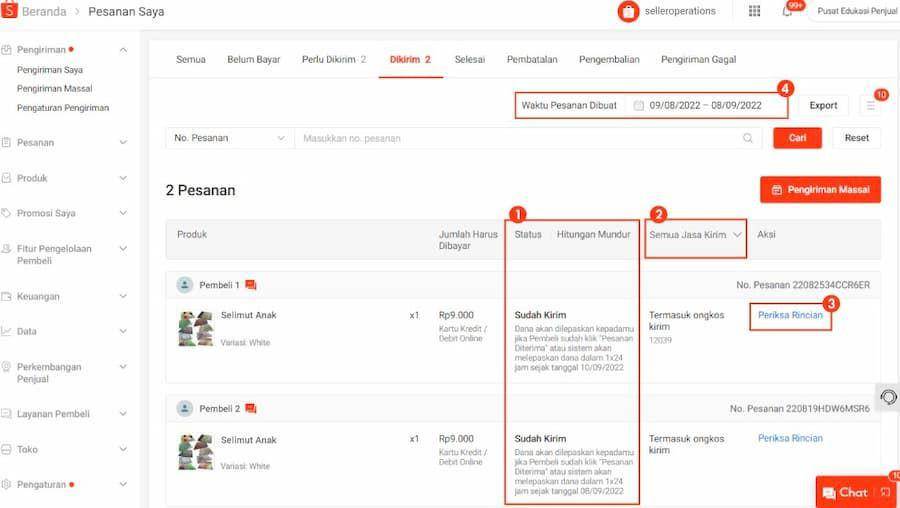The image size is (900, 508).
Task: Switch to the Pengiriman Gagal tab
Action: tap(699, 59)
